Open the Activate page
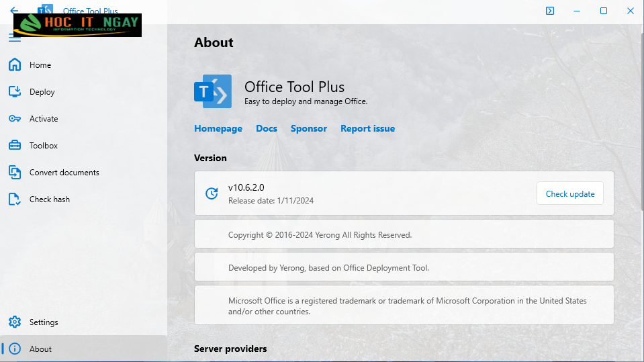 (x=44, y=119)
